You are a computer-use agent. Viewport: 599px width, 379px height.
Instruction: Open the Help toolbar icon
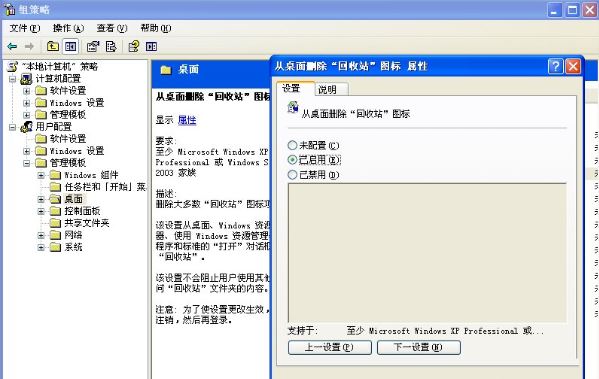click(x=133, y=47)
